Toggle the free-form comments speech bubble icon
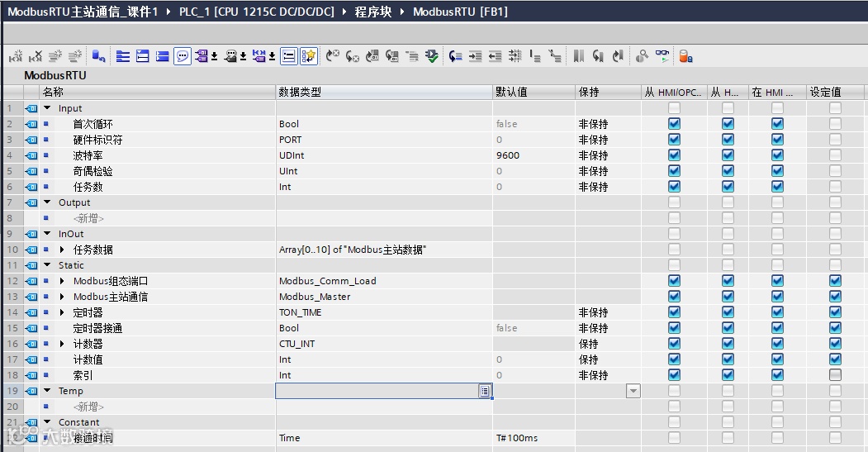Viewport: 868px width, 452px height. point(183,56)
